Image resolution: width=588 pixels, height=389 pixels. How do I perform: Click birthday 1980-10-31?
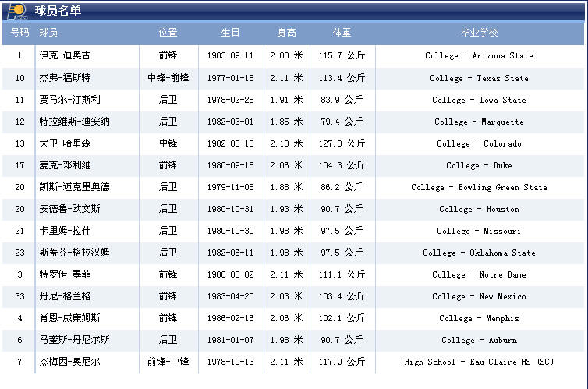[230, 209]
